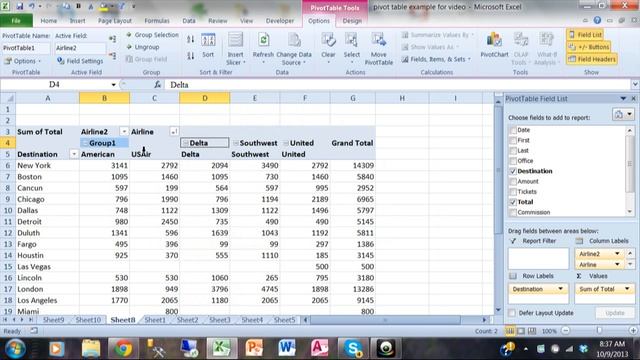This screenshot has width=640, height=360.
Task: Collapse the Southwest group button
Action: [236, 143]
